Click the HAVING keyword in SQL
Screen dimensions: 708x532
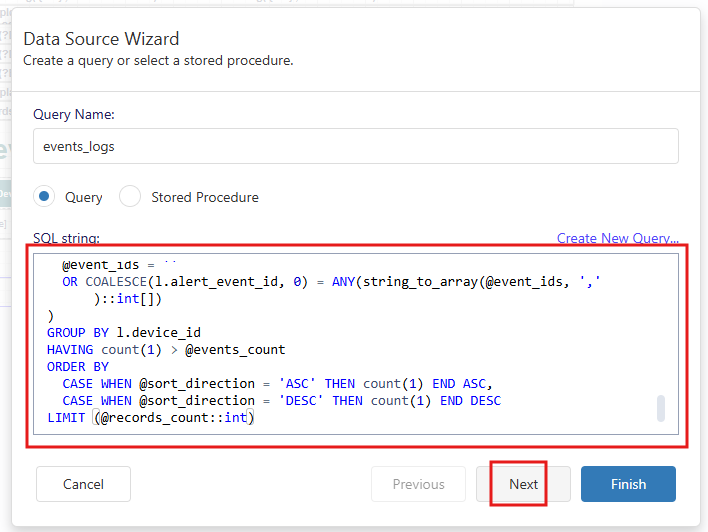[x=71, y=349]
